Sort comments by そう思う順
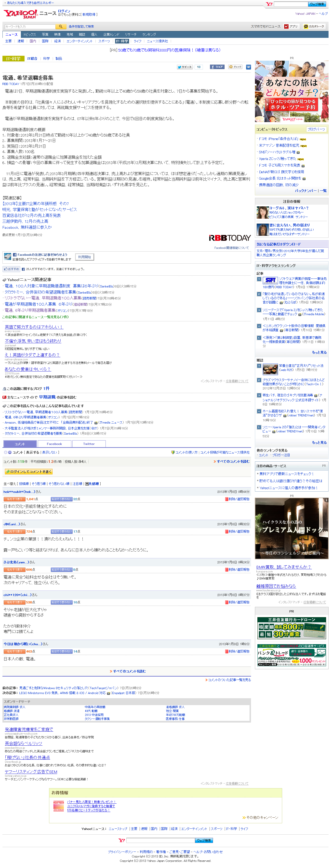The image size is (331, 868). [38, 484]
